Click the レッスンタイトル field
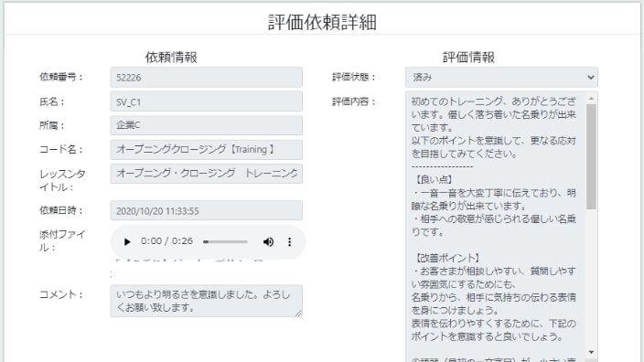 (x=206, y=173)
